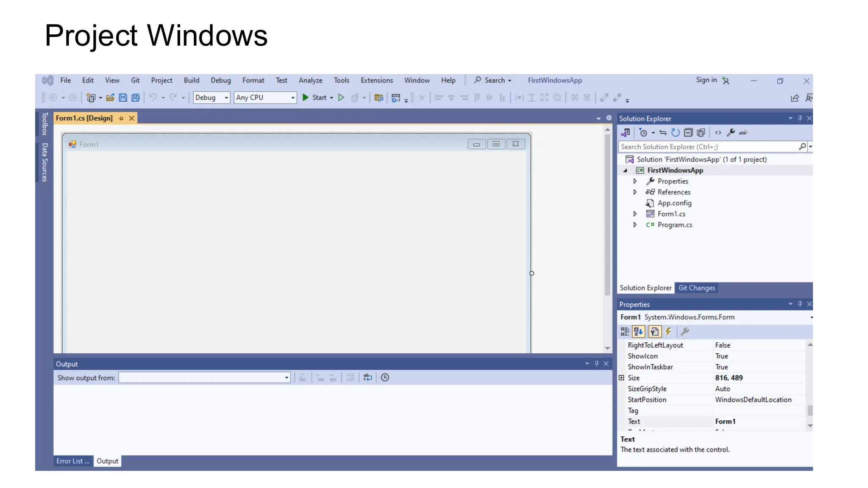
Task: Toggle word wrap in Output panel
Action: click(x=367, y=377)
